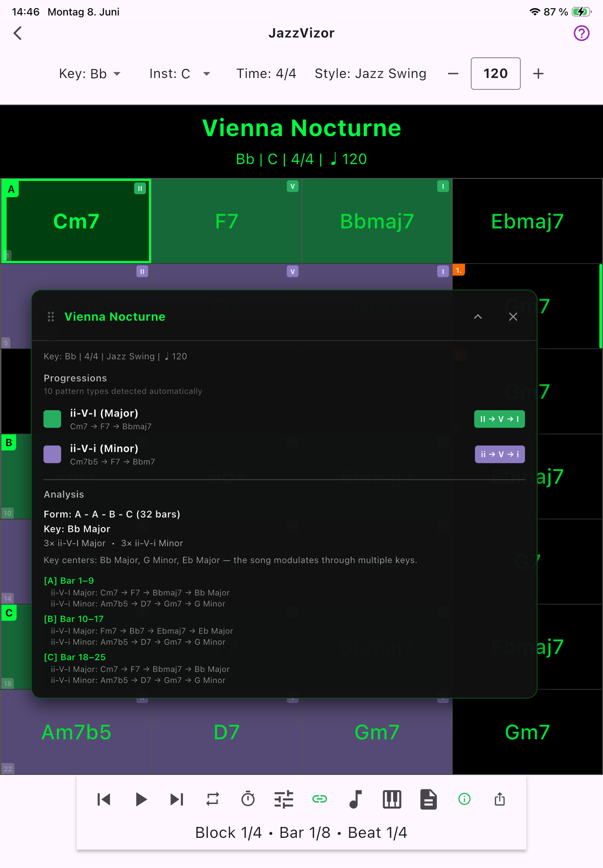Open the document sheet icon
The image size is (603, 868).
coord(429,799)
